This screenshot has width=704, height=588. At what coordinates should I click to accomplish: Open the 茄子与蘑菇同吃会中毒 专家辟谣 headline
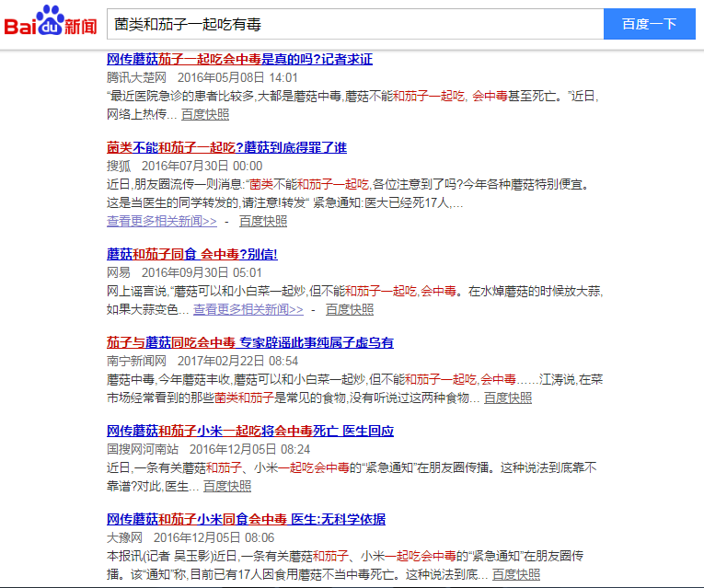point(250,342)
